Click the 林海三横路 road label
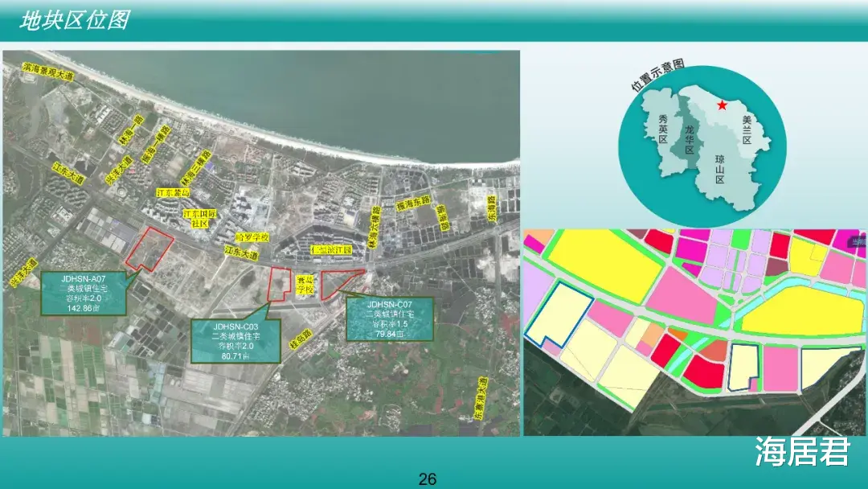Image resolution: width=868 pixels, height=489 pixels. coord(197,167)
